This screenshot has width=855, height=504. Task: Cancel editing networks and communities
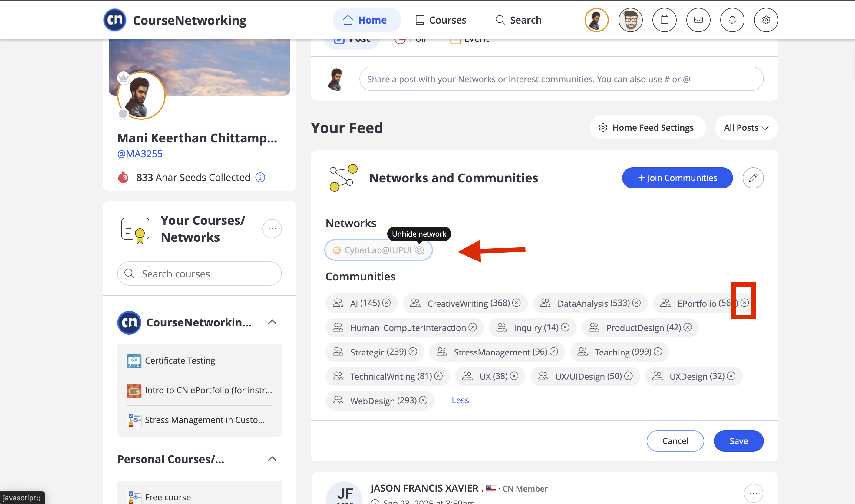tap(675, 441)
